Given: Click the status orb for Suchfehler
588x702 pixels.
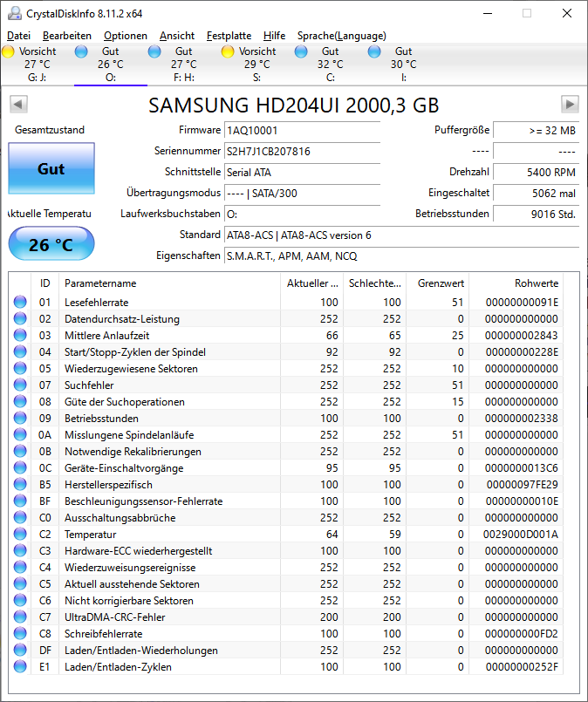Looking at the screenshot, I should click(20, 385).
